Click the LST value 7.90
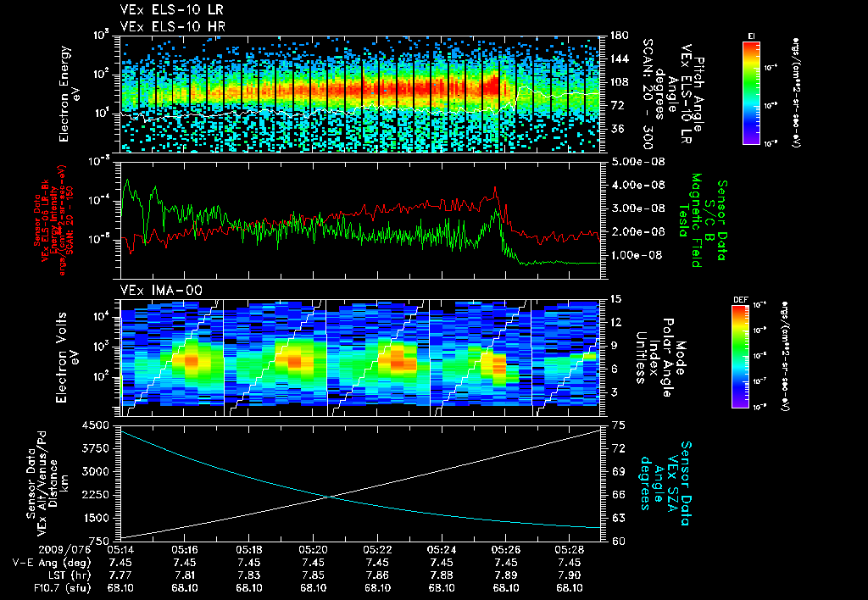 coord(570,575)
